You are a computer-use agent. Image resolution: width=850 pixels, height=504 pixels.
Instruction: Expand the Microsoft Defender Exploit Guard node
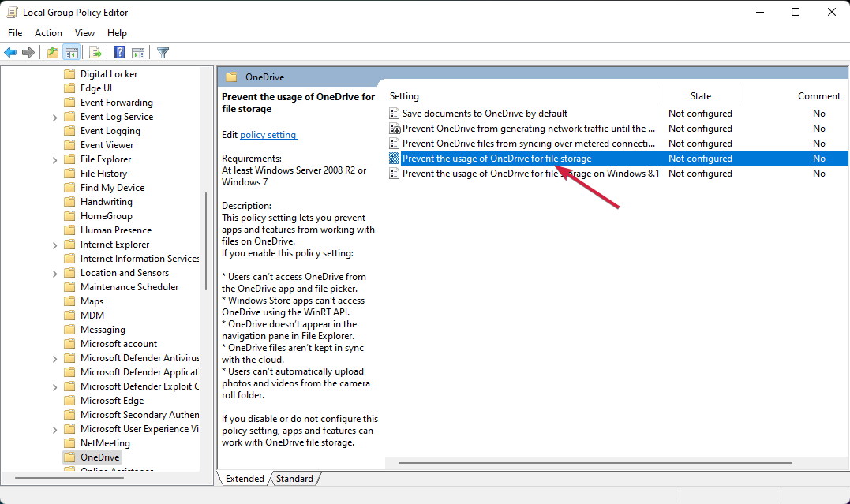click(x=54, y=387)
